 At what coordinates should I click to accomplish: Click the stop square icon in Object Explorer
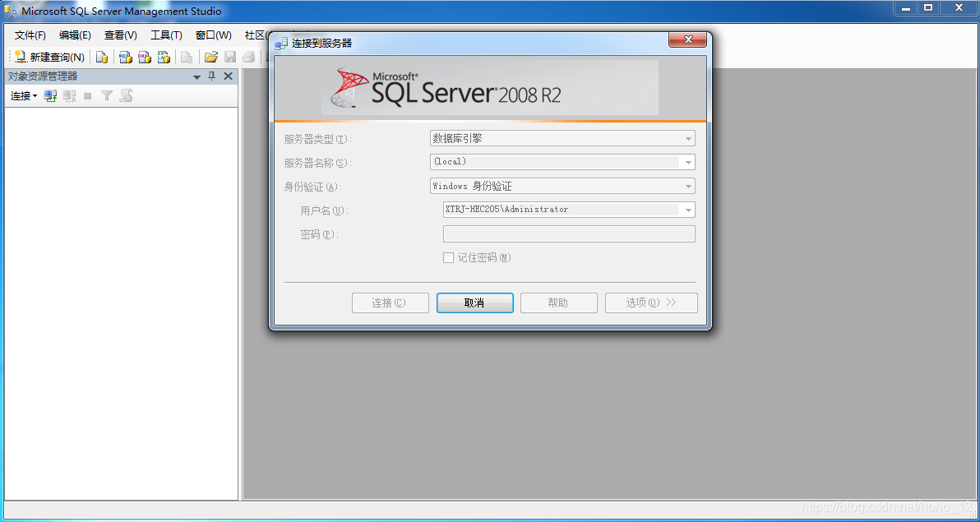(x=88, y=95)
